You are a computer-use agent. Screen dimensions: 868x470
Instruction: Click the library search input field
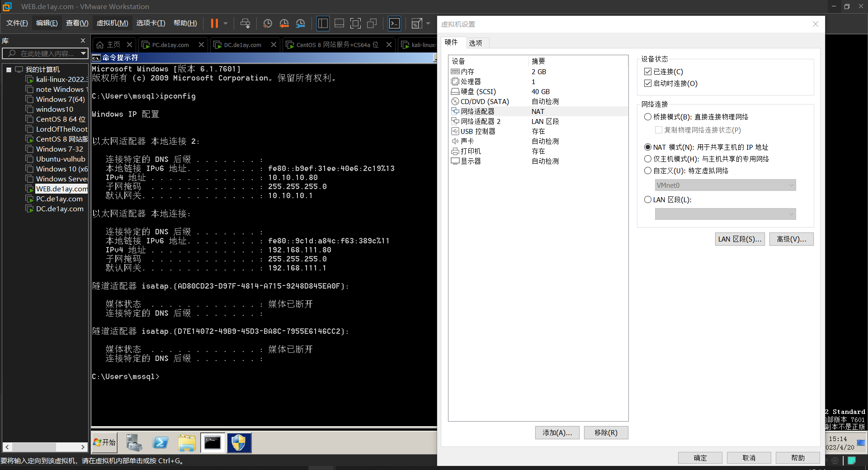(42, 53)
